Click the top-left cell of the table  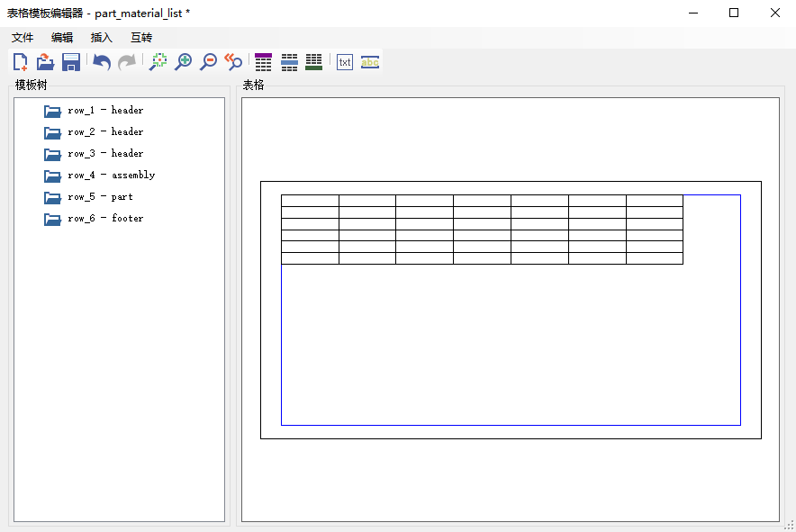click(310, 201)
